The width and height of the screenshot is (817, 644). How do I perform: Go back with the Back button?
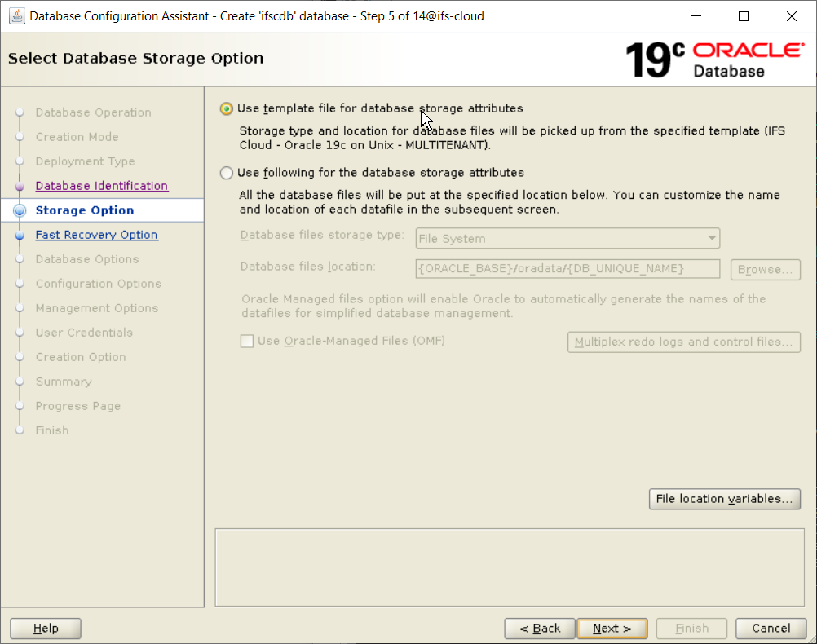[540, 629]
